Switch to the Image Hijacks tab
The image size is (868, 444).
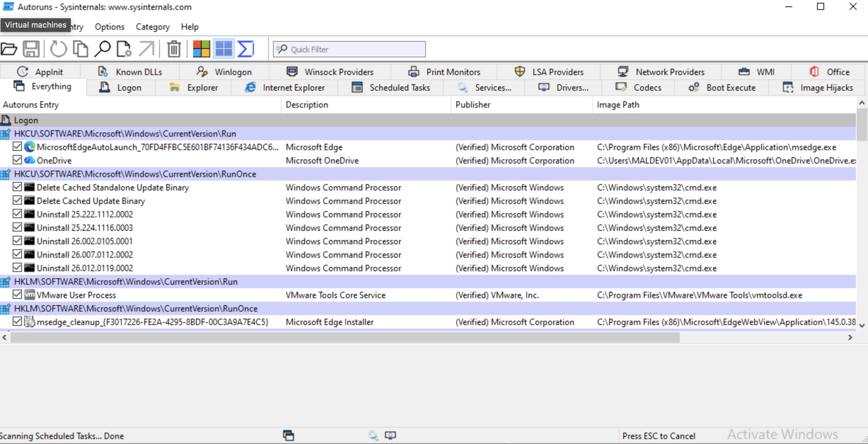point(817,87)
